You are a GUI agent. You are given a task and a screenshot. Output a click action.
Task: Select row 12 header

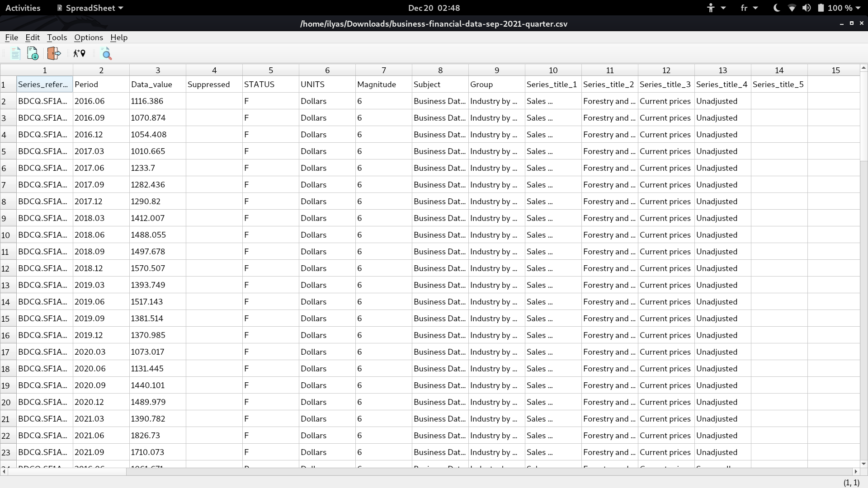(6, 269)
